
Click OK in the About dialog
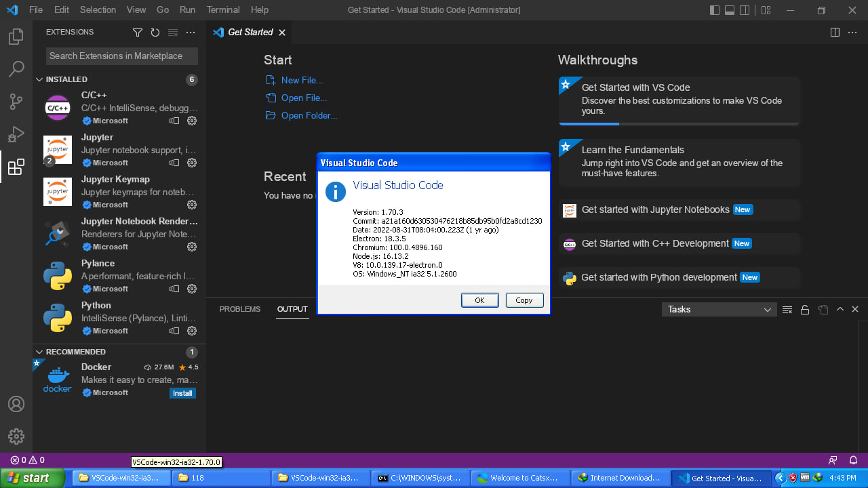(x=479, y=300)
